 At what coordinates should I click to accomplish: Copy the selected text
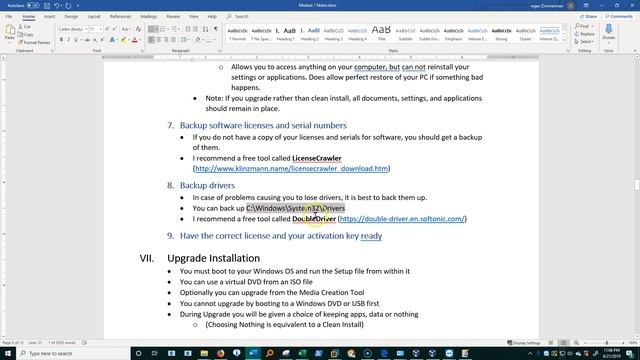click(26, 35)
